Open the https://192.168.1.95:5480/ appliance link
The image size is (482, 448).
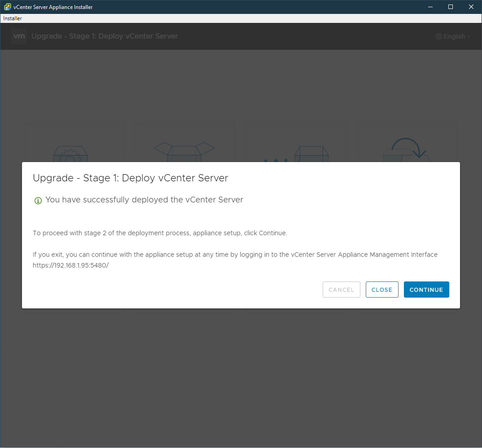(x=70, y=265)
